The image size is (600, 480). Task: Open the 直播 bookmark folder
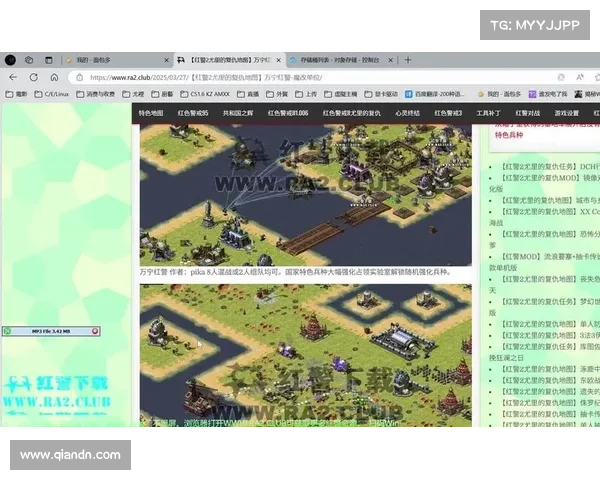(248, 94)
